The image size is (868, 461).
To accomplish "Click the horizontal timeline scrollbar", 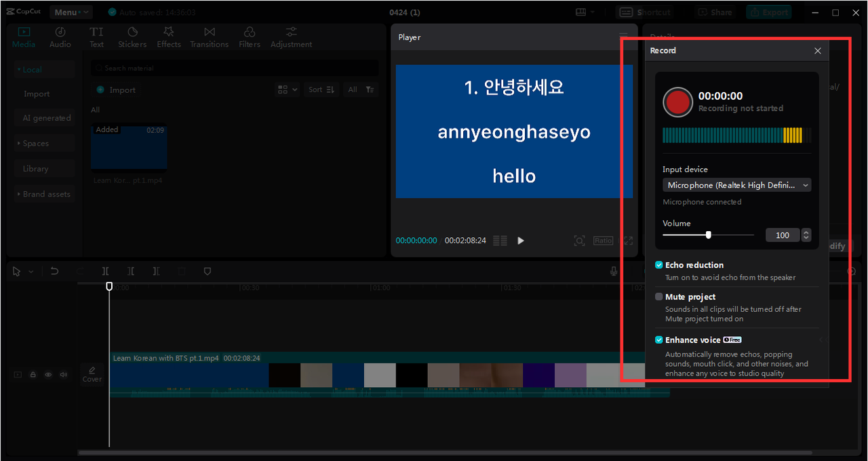I will [446, 452].
